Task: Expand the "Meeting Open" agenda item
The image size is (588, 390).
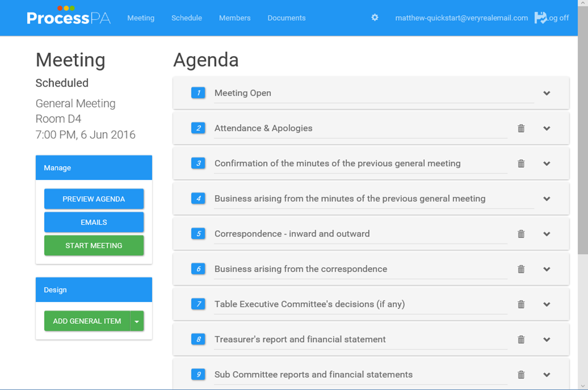Action: 547,93
